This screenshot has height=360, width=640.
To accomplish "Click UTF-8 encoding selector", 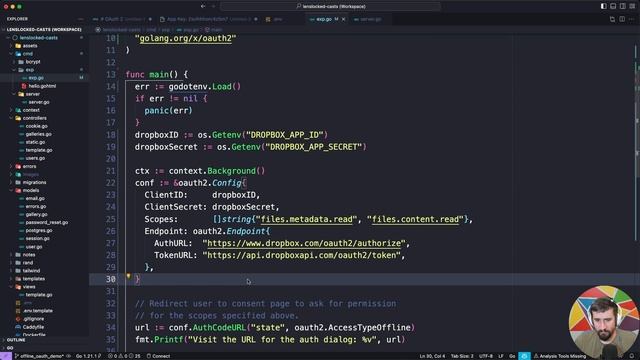I will (486, 356).
